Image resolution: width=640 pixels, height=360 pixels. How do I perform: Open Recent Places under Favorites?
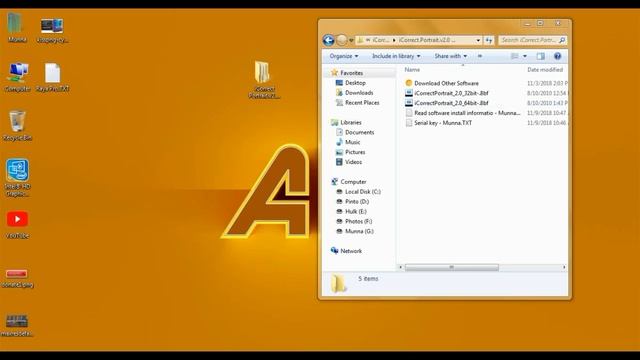click(362, 102)
